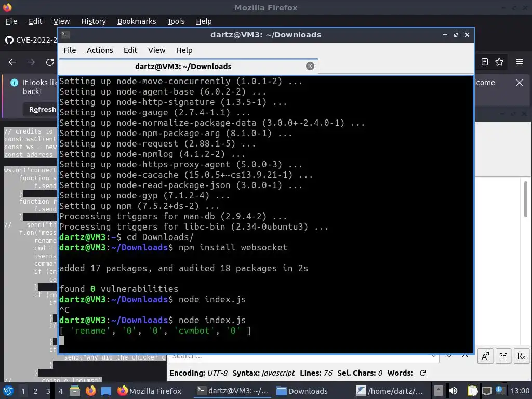Toggle whole word match in editor search
Viewport: 532px width, 399px height.
pyautogui.click(x=503, y=356)
